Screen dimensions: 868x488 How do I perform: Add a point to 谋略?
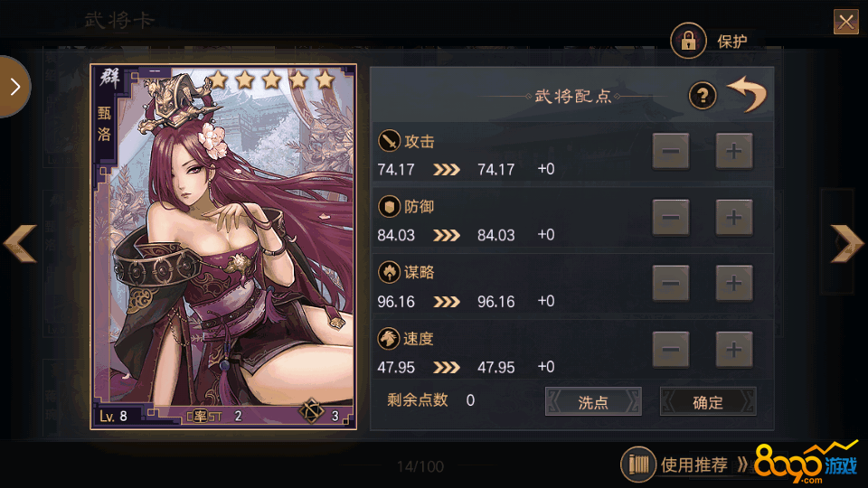(x=734, y=283)
